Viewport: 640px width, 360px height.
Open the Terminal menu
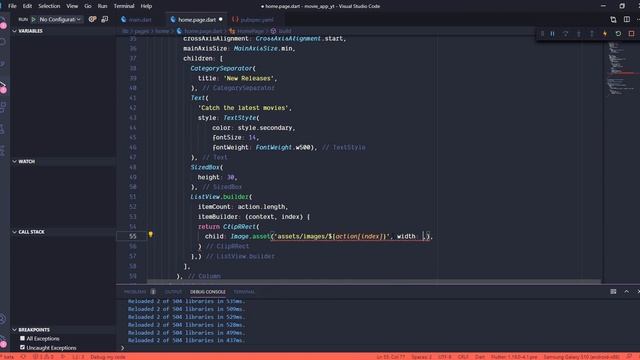coord(124,6)
